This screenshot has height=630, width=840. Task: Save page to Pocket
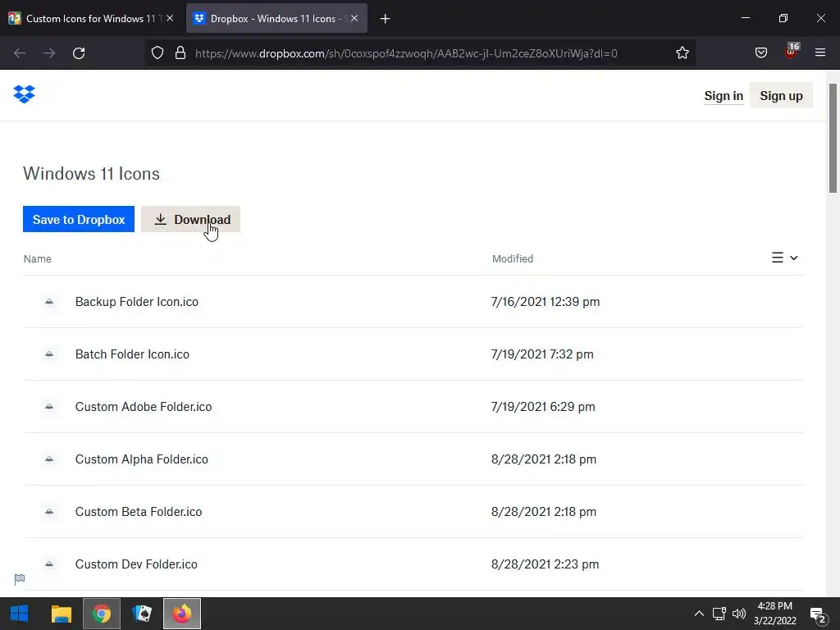(x=760, y=53)
